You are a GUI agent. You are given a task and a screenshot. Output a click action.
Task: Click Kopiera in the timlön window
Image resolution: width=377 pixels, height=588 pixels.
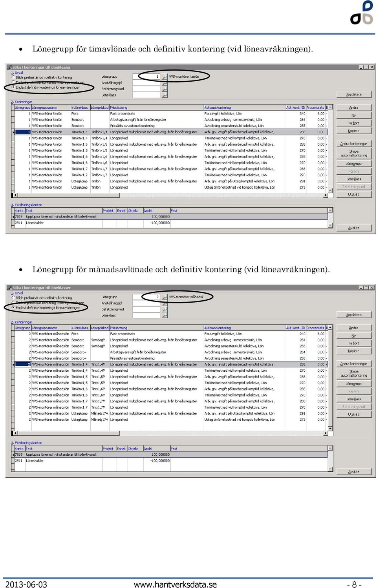click(354, 131)
